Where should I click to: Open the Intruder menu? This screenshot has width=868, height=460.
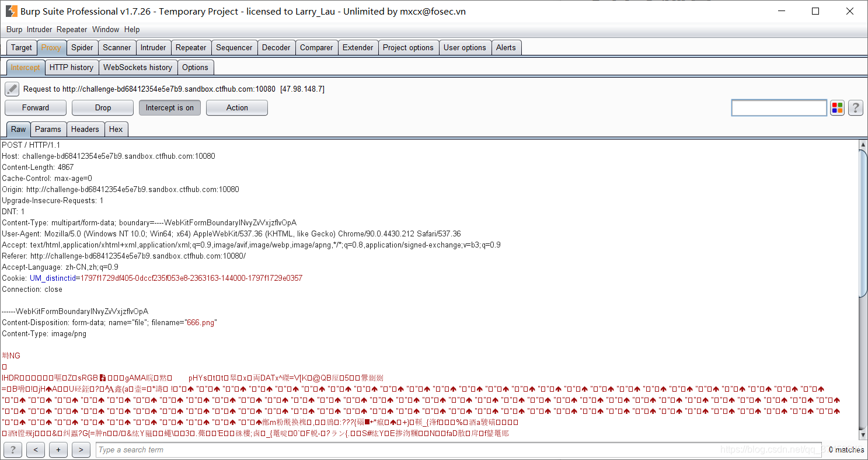[x=39, y=29]
